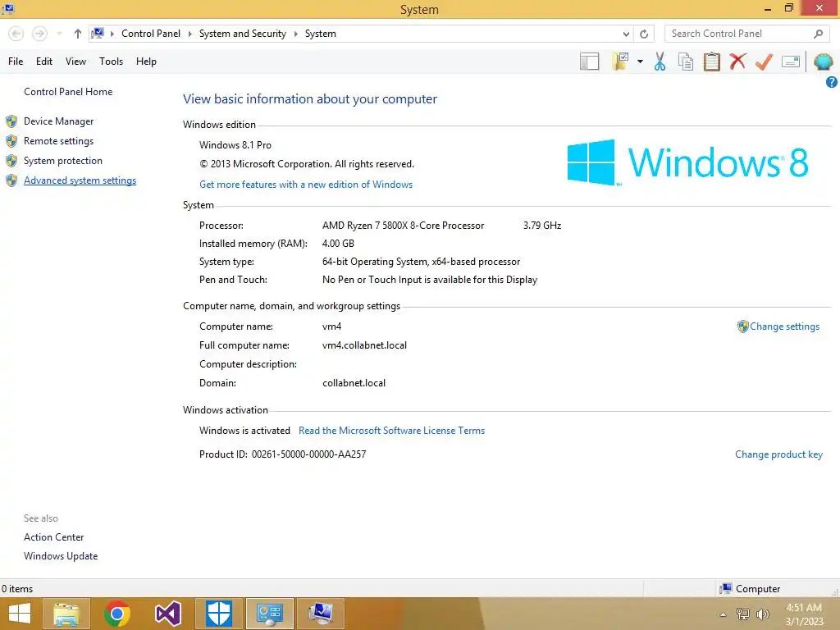Go up one level with the up arrow
The height and width of the screenshot is (630, 840).
78,34
